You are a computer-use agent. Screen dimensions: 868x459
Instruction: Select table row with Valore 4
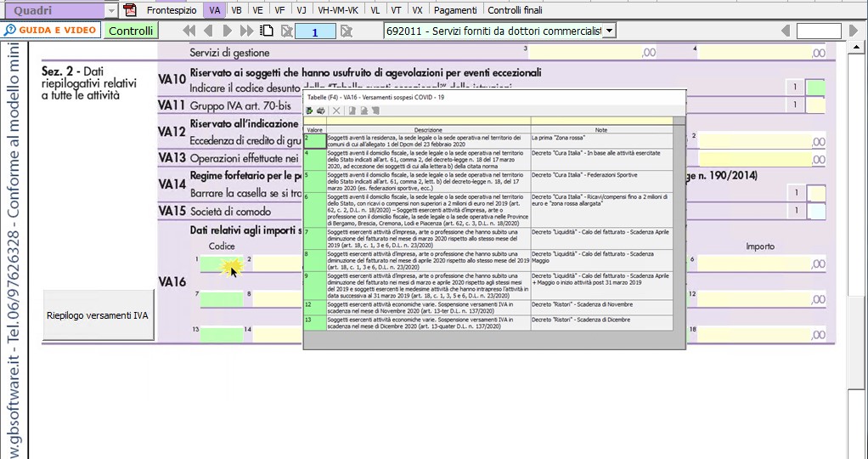pyautogui.click(x=488, y=160)
